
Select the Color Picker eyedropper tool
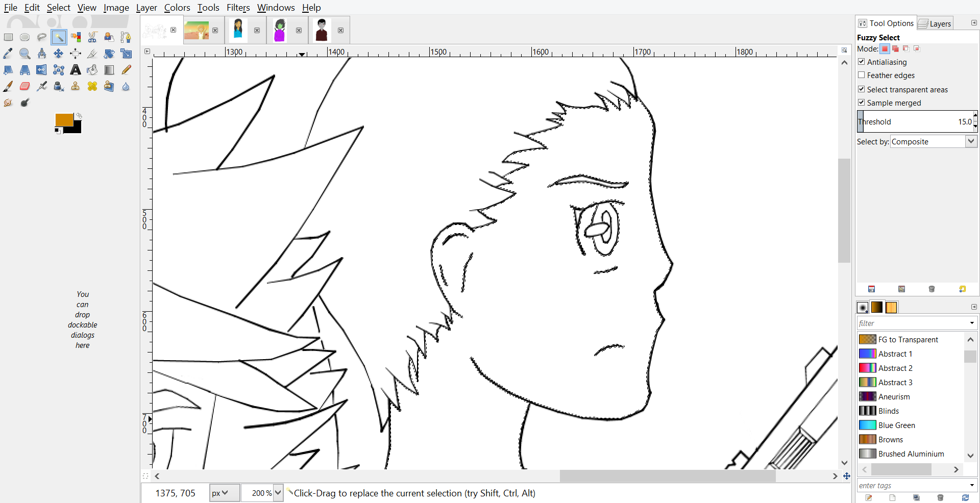point(8,54)
